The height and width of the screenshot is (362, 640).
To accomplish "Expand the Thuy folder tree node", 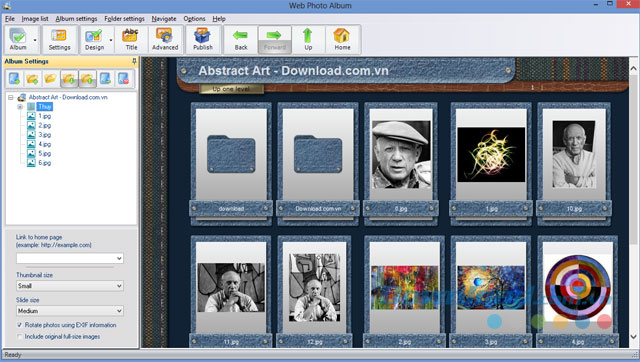I will click(20, 107).
